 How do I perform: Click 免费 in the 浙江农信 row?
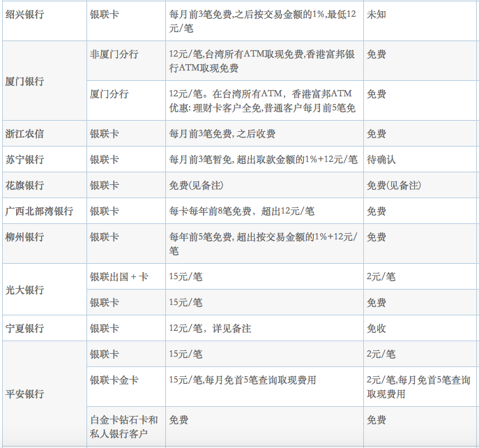pyautogui.click(x=377, y=134)
